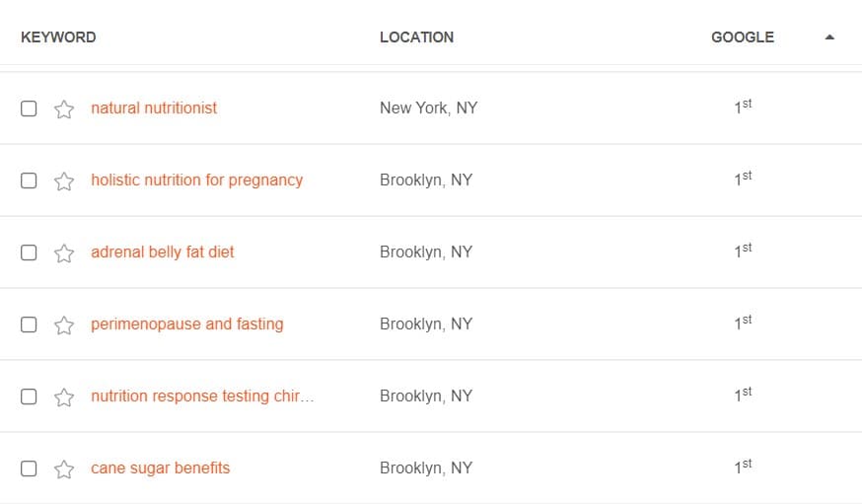This screenshot has width=862, height=504.
Task: Favorite the 'cane sugar benefits' keyword
Action: pos(64,468)
